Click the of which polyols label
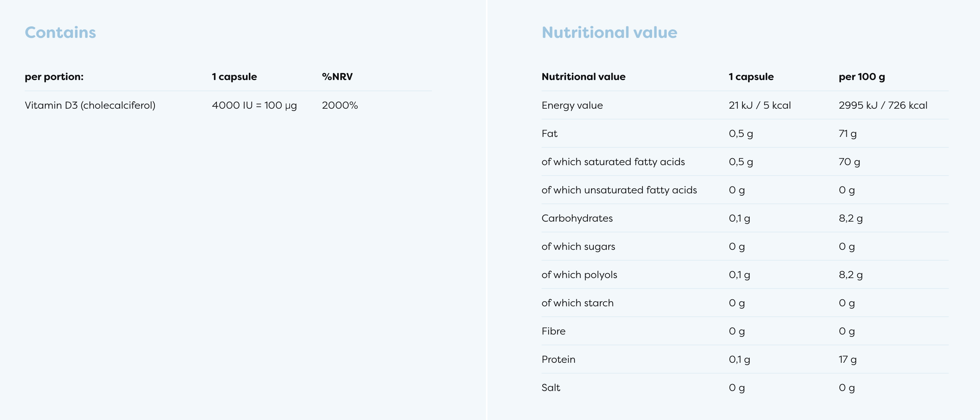 pos(579,275)
